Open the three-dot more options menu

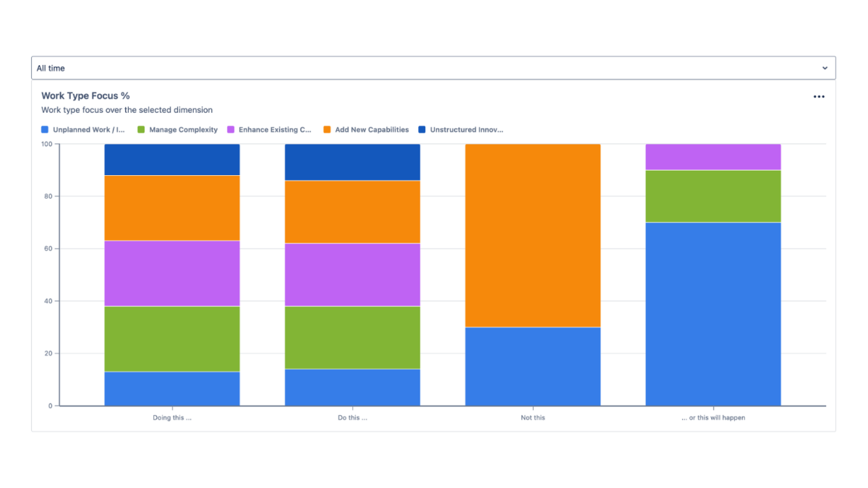(x=819, y=97)
